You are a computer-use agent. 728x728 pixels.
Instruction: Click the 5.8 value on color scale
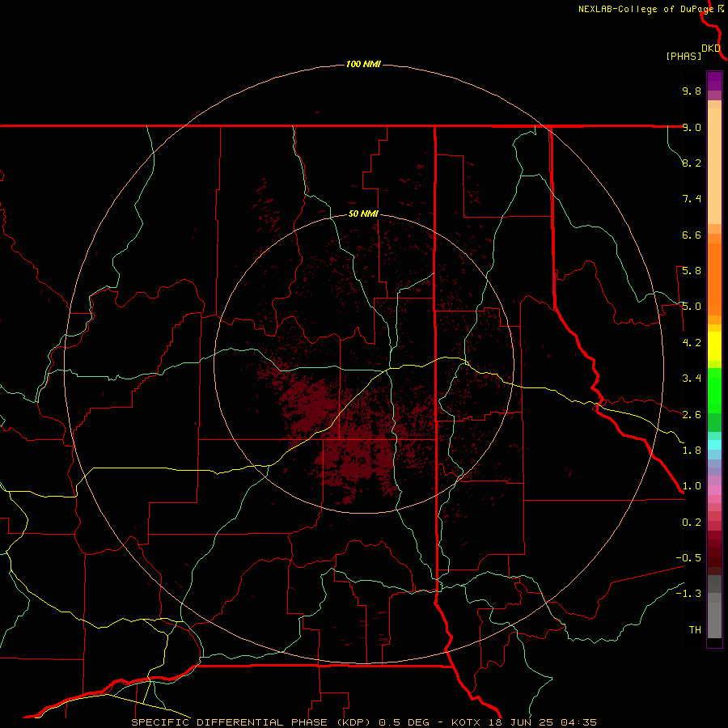click(692, 271)
